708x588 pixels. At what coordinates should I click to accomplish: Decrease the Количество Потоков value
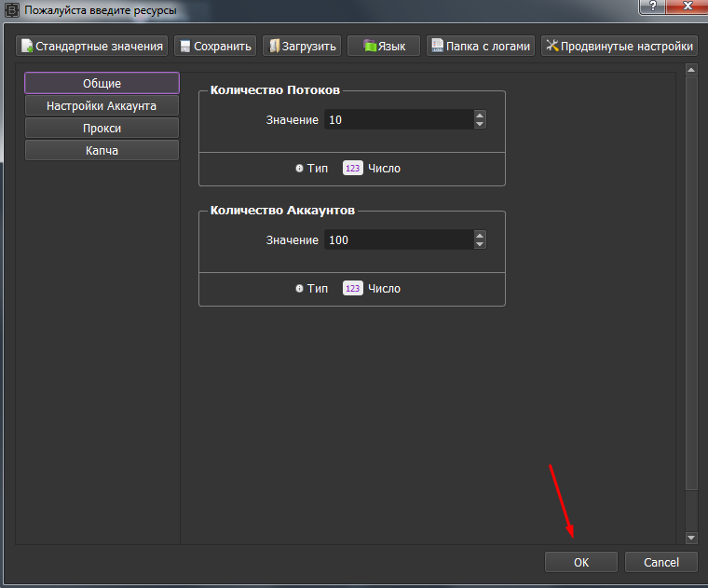pyautogui.click(x=480, y=125)
